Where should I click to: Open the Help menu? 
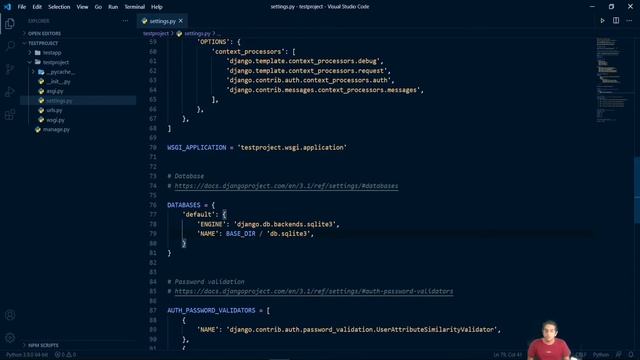tap(157, 7)
